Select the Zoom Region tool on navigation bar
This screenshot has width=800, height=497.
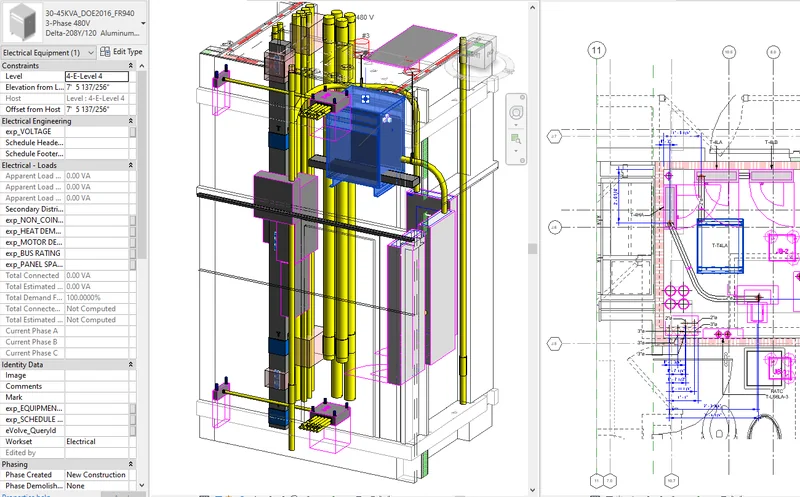click(516, 139)
